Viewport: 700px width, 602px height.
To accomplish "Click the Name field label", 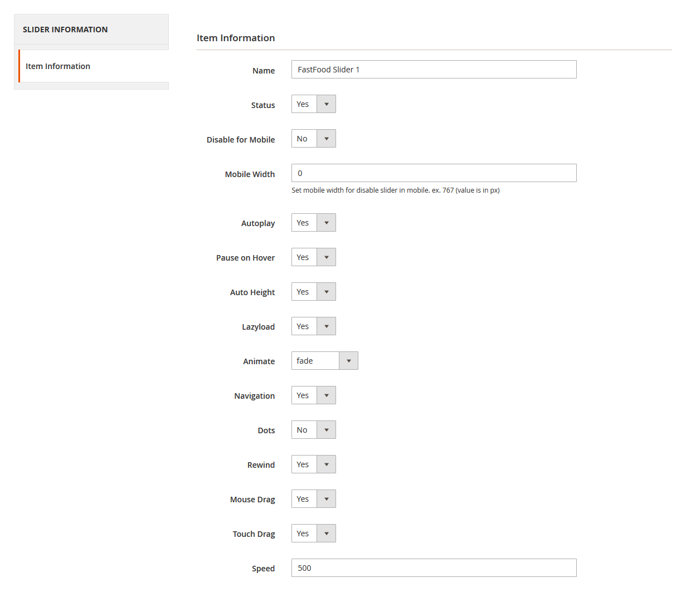I will coord(263,71).
